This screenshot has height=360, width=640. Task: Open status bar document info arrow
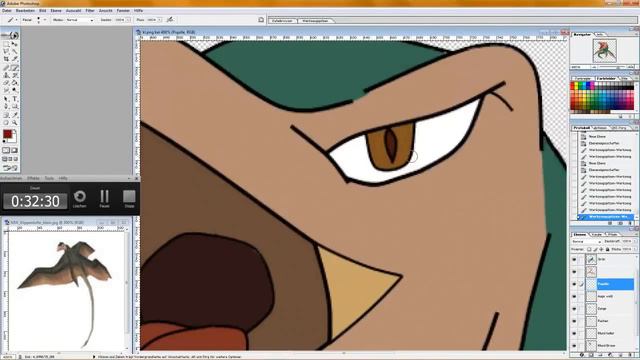coord(94,356)
